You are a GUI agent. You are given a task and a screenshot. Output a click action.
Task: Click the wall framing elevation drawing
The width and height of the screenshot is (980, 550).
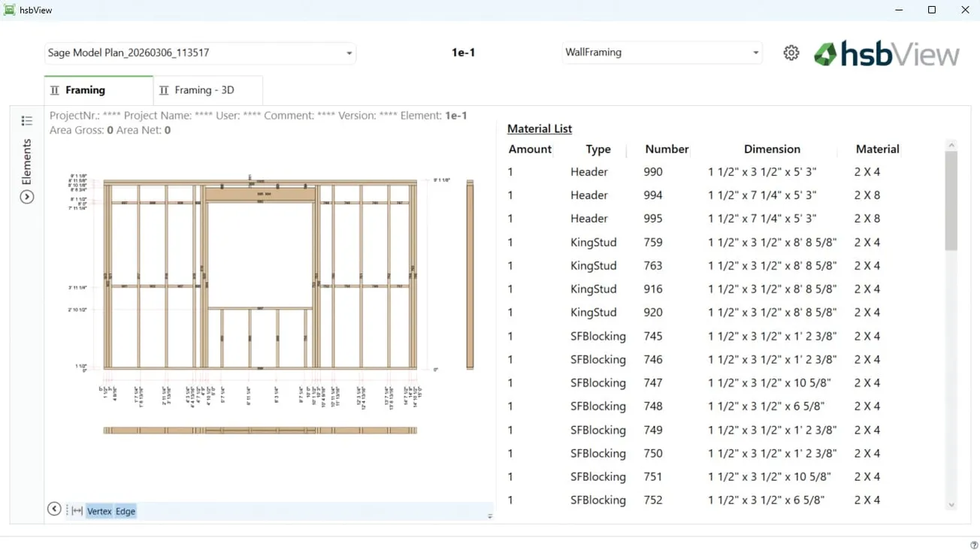click(x=260, y=274)
